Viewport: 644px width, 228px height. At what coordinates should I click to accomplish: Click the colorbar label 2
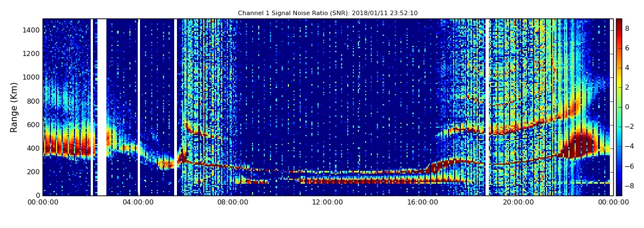(627, 87)
